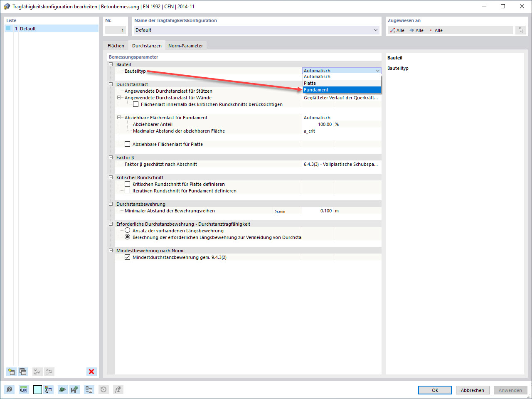Select all list items checkmark icon
Screen dimensions: 532x399
pos(37,372)
